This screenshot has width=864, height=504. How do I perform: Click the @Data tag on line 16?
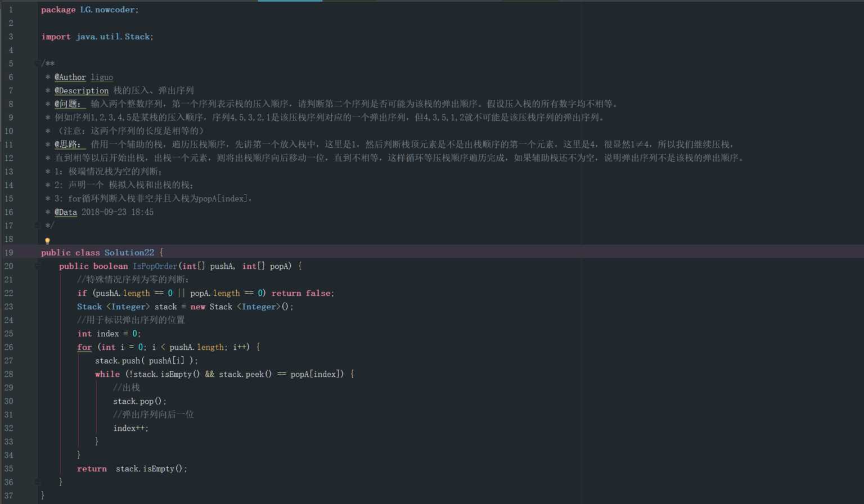66,212
